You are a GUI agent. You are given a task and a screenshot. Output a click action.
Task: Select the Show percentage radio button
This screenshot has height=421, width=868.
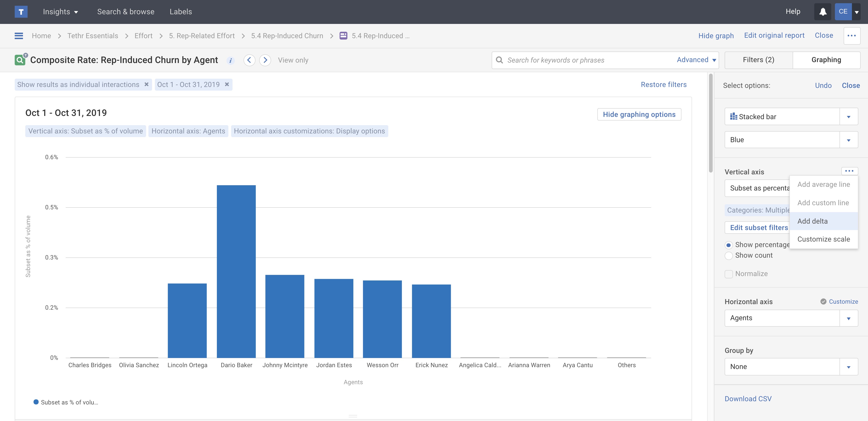729,245
